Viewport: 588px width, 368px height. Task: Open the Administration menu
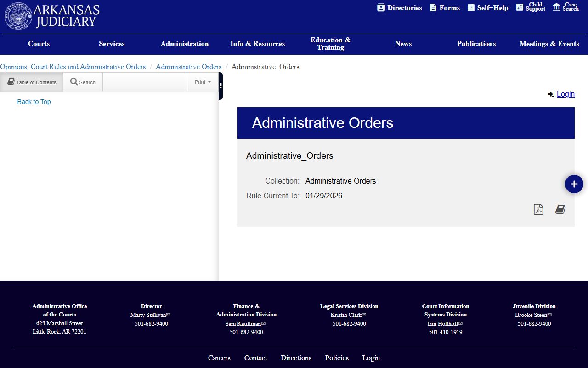click(185, 44)
